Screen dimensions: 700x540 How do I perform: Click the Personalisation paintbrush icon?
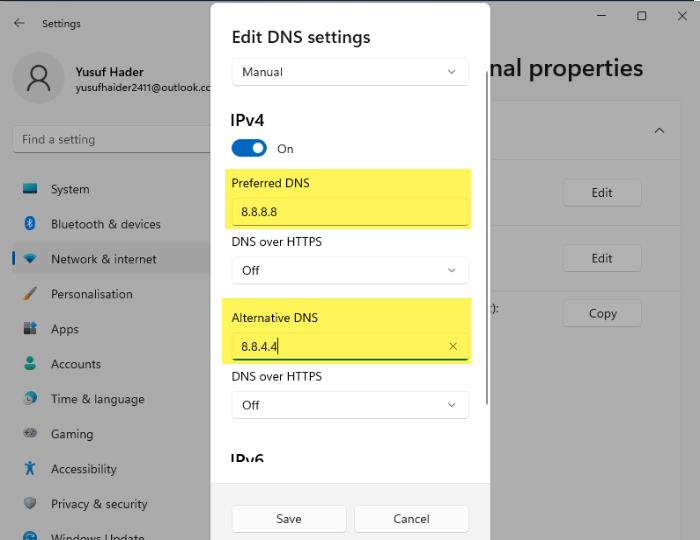30,294
